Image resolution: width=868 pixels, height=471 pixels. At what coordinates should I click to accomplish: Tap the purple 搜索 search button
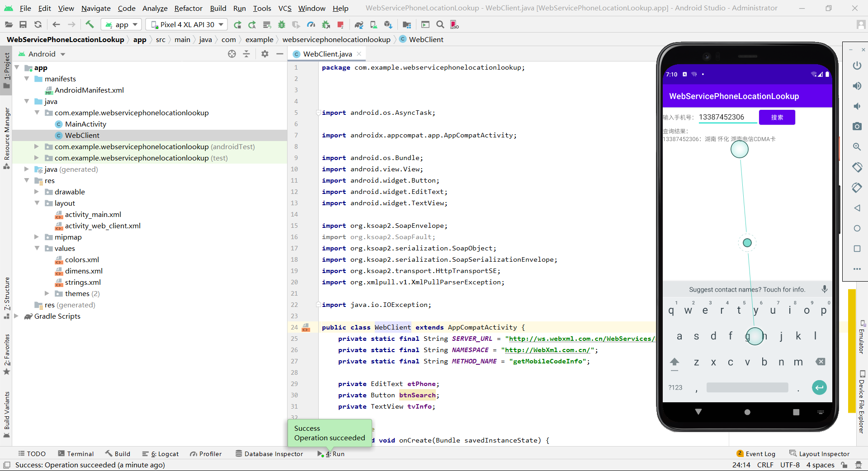click(777, 118)
